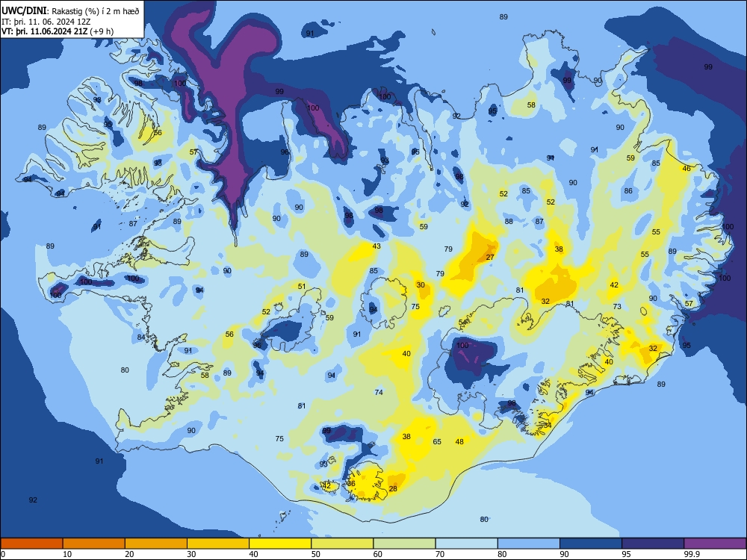Pick the amber 20–30 legend swatch

[156, 544]
